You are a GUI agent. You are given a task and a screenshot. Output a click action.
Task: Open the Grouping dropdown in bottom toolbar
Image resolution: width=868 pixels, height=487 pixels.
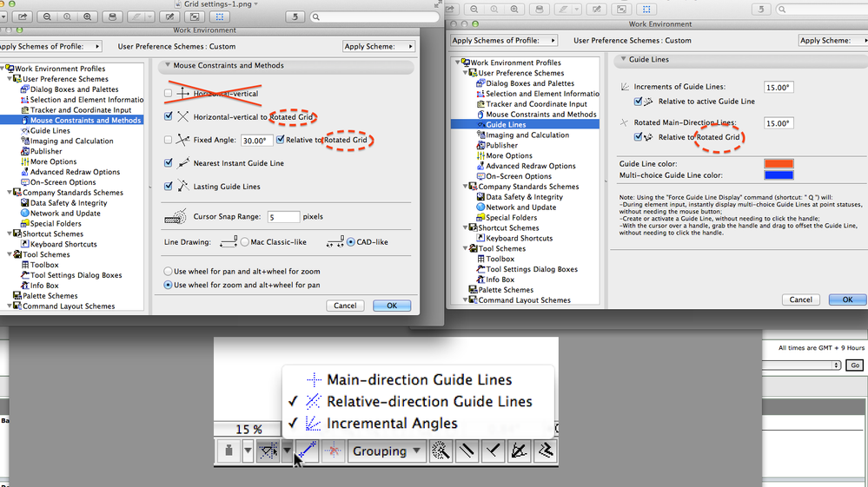387,451
